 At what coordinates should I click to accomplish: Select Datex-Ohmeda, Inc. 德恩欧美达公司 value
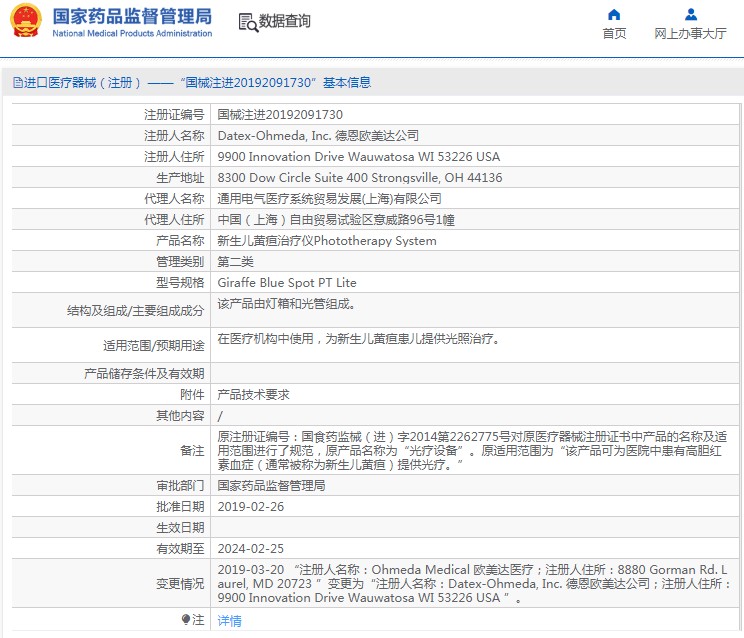(318, 136)
